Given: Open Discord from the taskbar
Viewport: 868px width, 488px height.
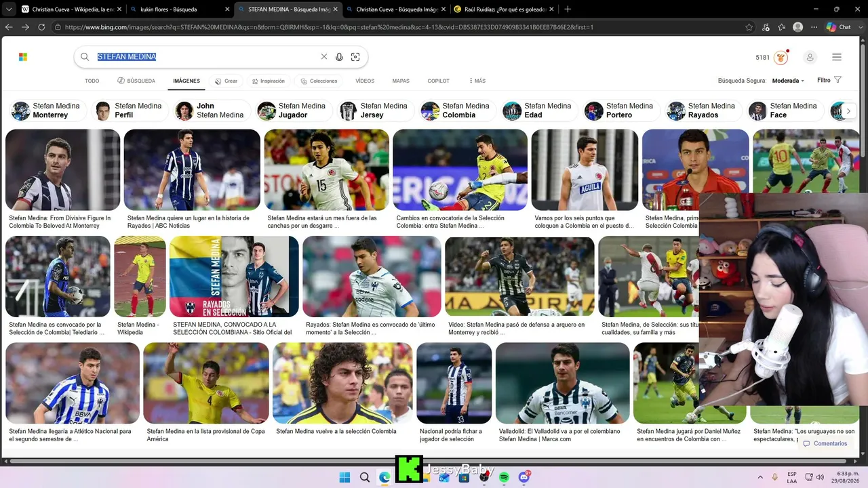Looking at the screenshot, I should click(524, 478).
